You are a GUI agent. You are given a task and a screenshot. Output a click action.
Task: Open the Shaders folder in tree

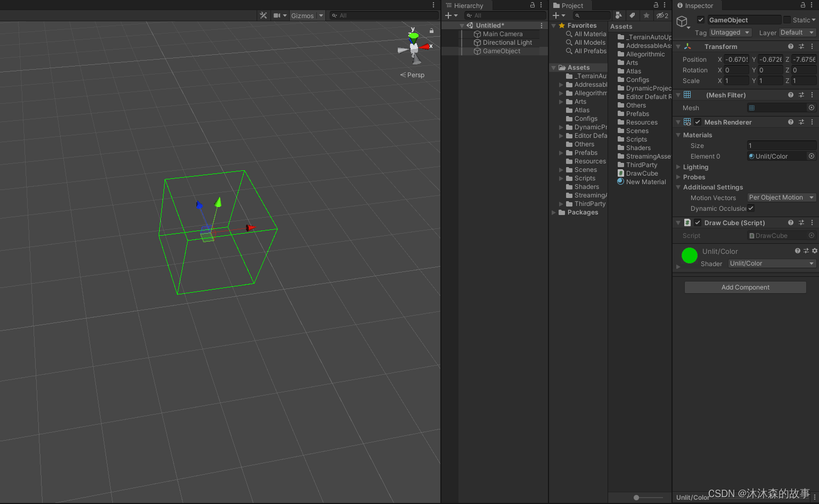point(583,187)
